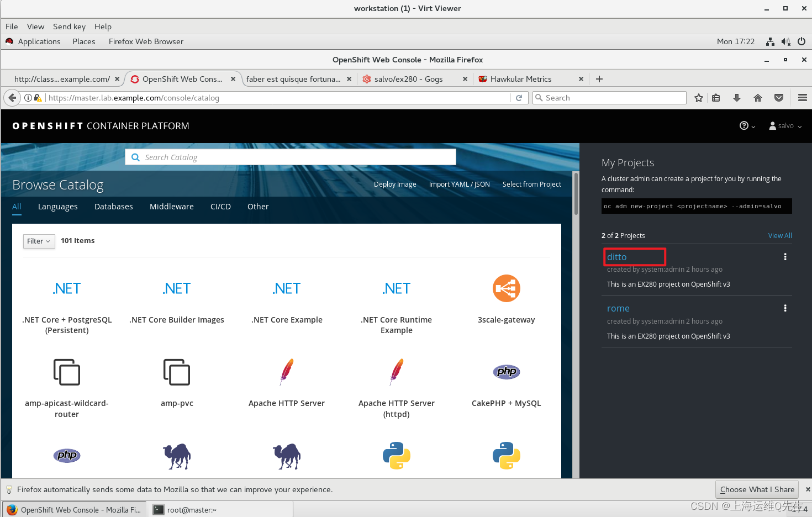Click the network status icon in top panel

click(x=770, y=41)
